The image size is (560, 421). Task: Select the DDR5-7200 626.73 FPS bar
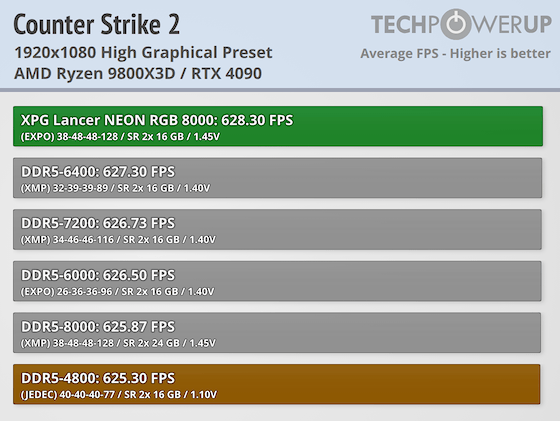278,229
